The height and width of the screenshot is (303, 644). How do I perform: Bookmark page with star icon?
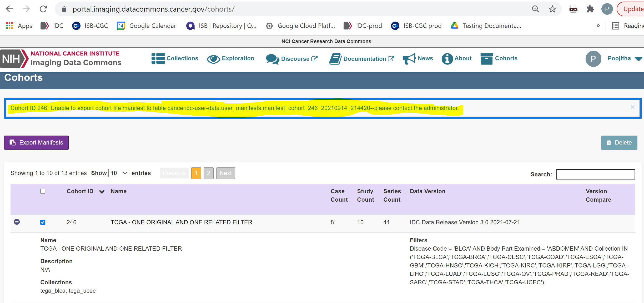552,9
